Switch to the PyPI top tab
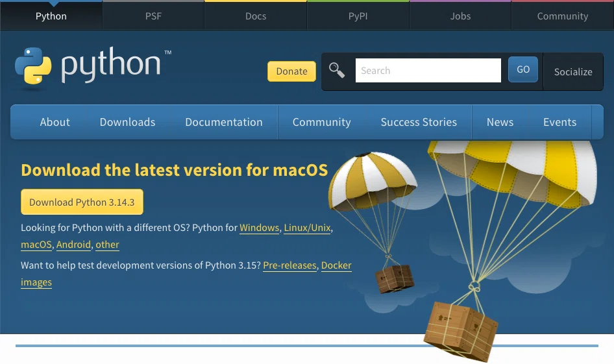Viewport: 614px width, 364px height. (x=358, y=16)
